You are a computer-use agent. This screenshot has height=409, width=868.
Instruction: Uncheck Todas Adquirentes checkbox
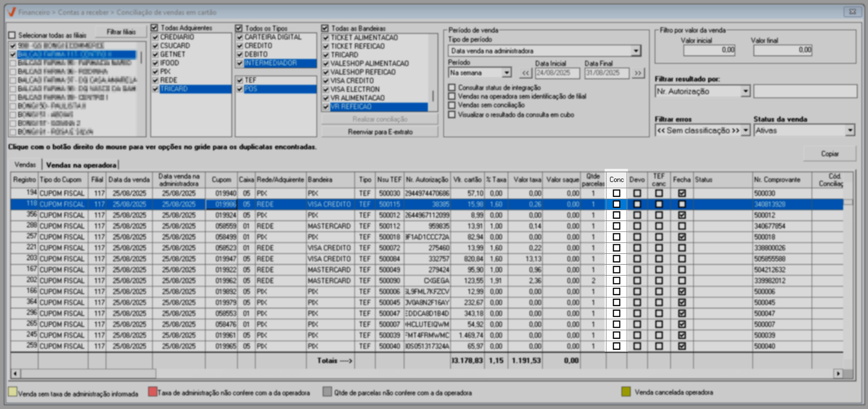(155, 28)
